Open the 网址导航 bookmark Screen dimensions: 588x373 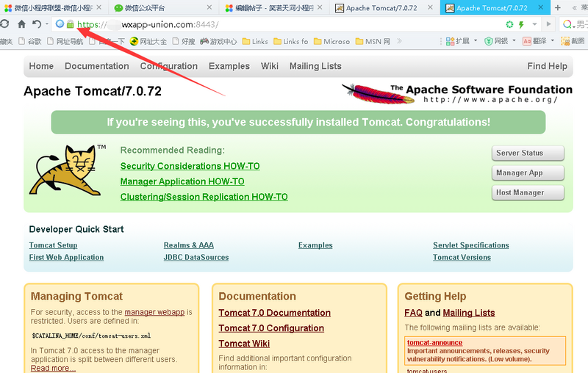(65, 41)
